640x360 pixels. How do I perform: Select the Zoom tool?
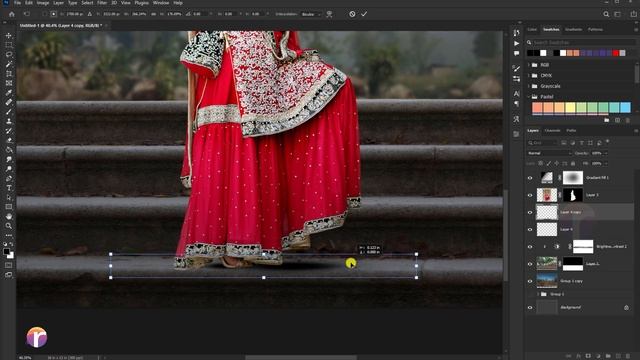9,226
